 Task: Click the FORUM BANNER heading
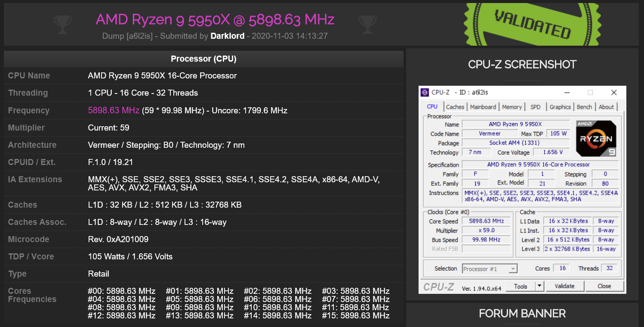pos(522,313)
